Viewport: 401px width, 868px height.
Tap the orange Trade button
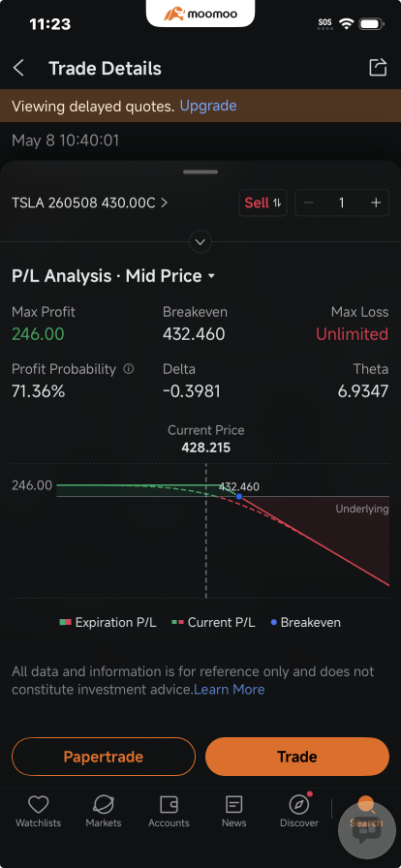pyautogui.click(x=297, y=757)
